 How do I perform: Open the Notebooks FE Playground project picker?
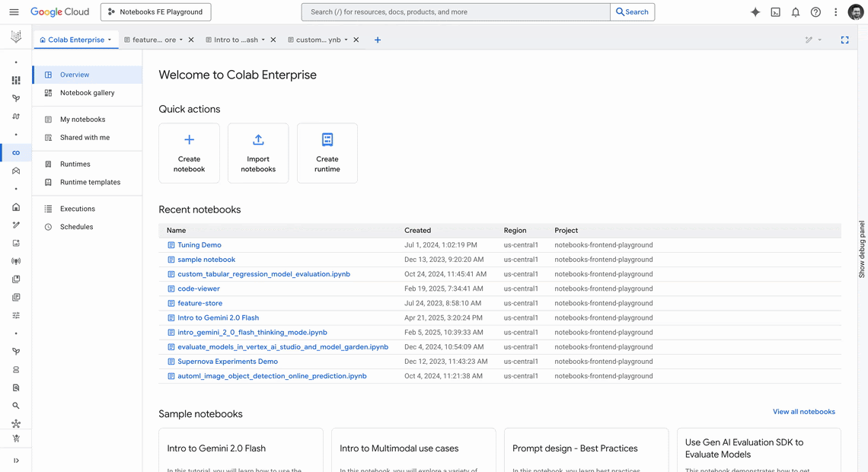coord(155,11)
